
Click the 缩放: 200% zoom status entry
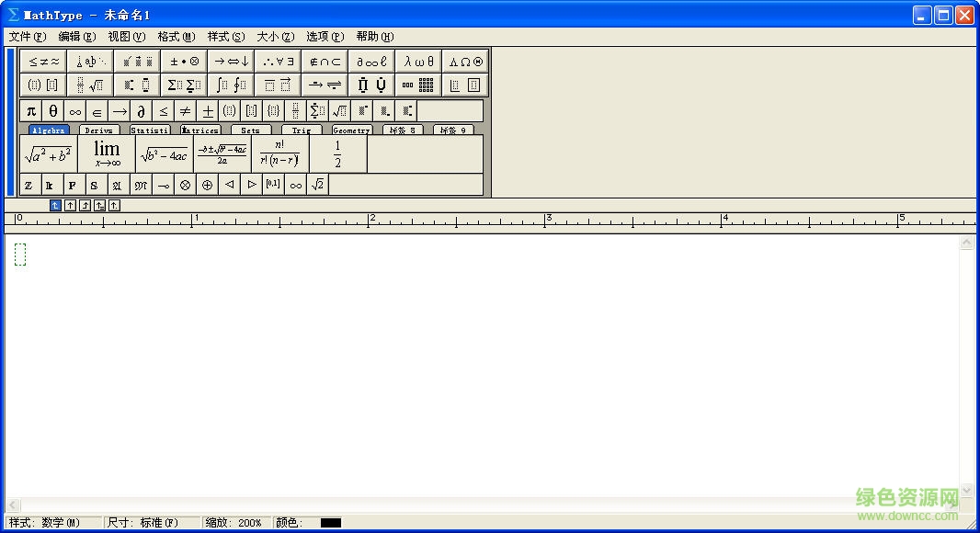coord(237,522)
